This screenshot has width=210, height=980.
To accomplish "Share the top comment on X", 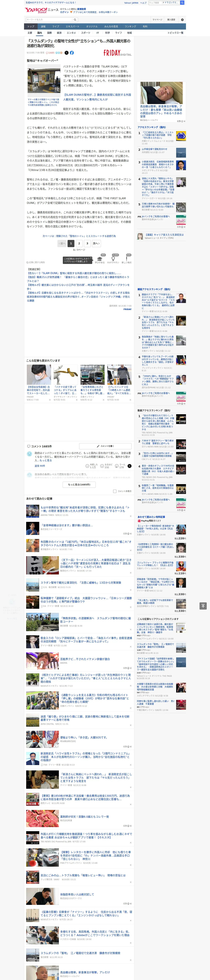I will pos(130,466).
